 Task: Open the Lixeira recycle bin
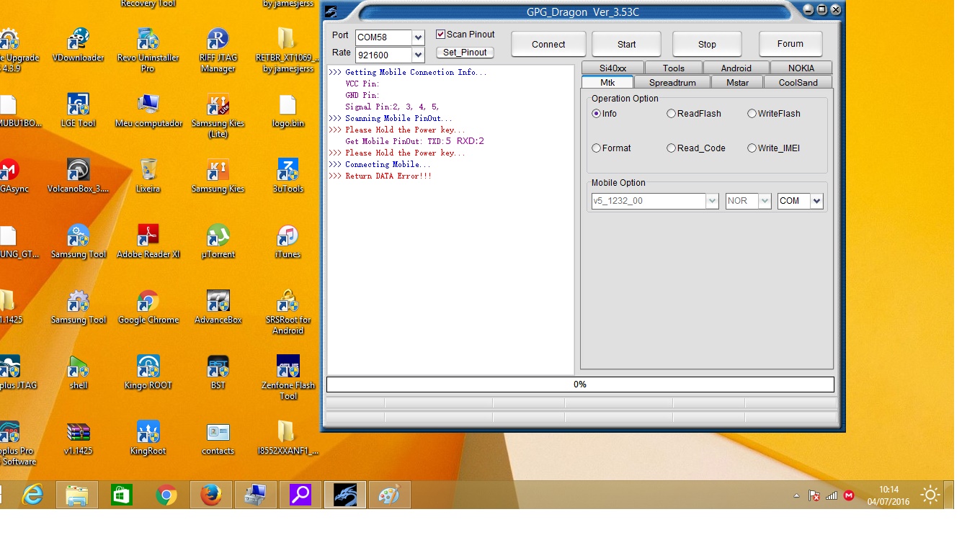(148, 176)
